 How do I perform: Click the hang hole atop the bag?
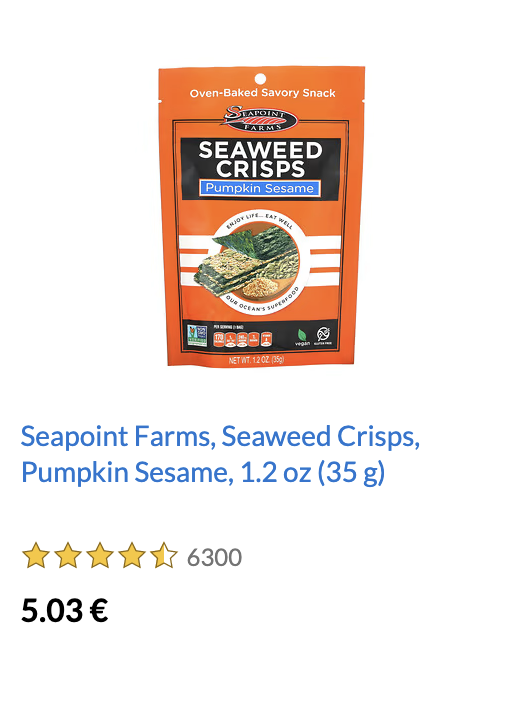click(x=260, y=78)
